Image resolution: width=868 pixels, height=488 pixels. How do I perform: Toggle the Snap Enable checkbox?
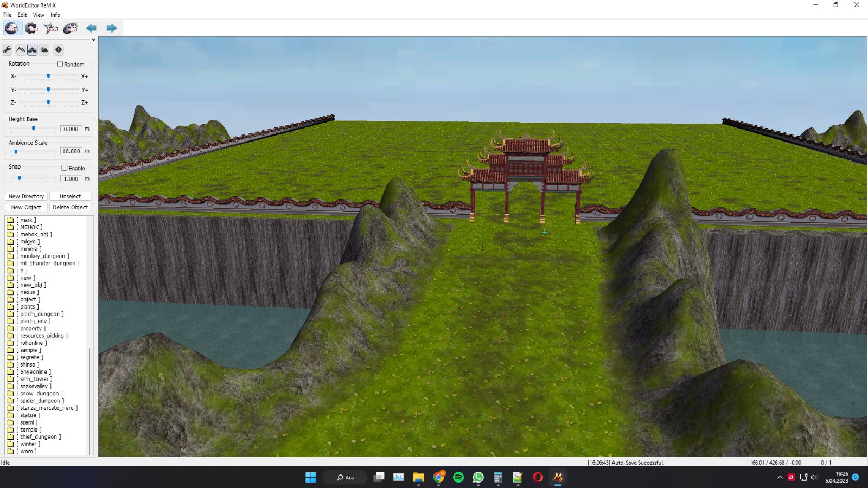pos(65,168)
